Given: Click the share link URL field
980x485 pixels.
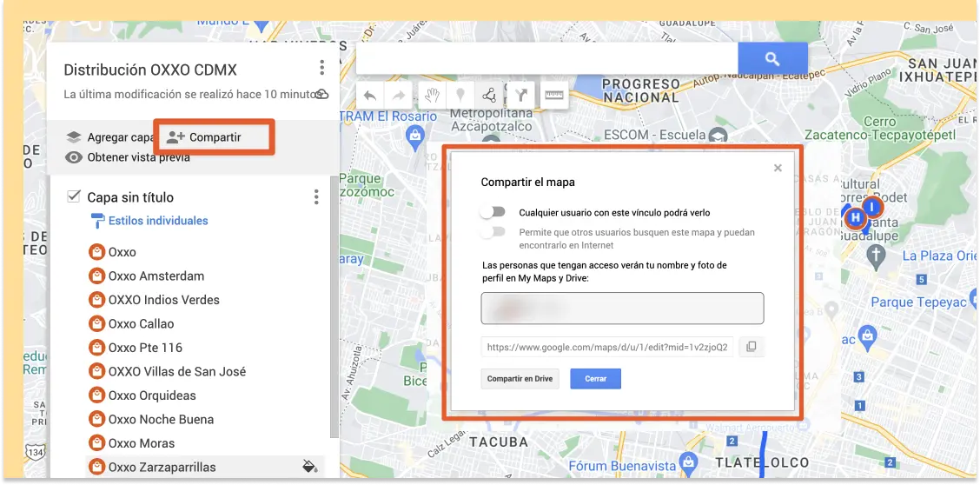Looking at the screenshot, I should coord(607,347).
